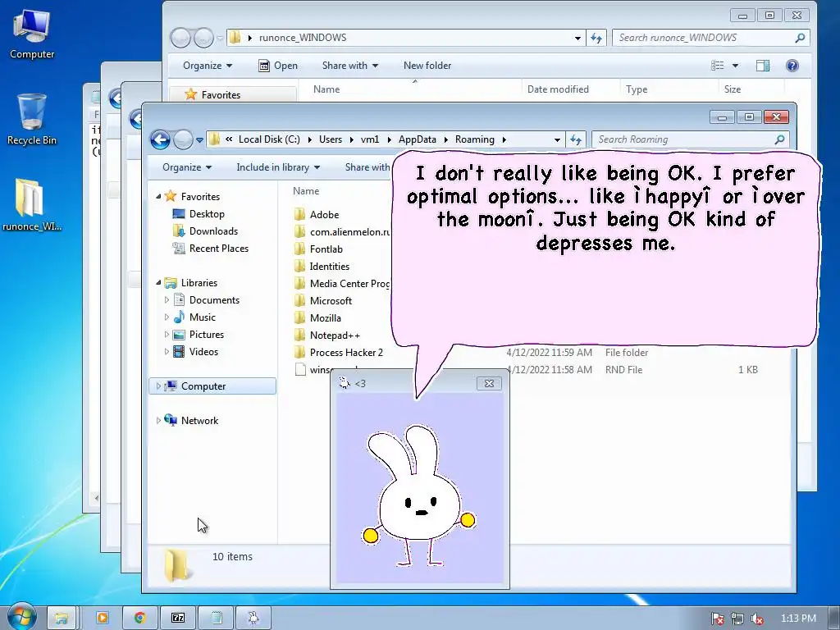Viewport: 840px width, 630px height.
Task: Open Share with menu in Roaming window
Action: point(367,167)
